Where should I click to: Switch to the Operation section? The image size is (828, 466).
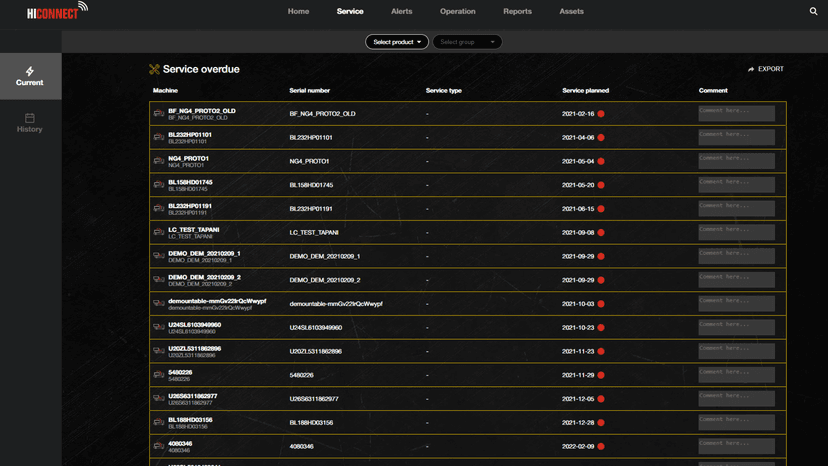pos(458,12)
